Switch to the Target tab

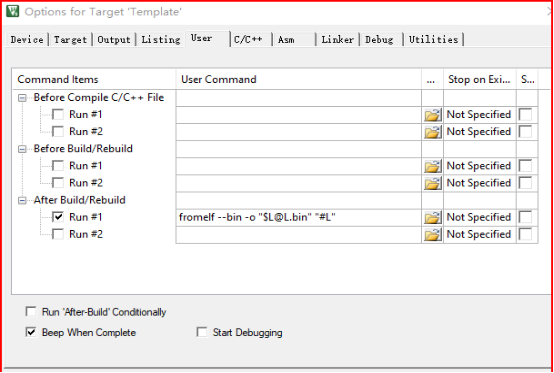[x=70, y=40]
